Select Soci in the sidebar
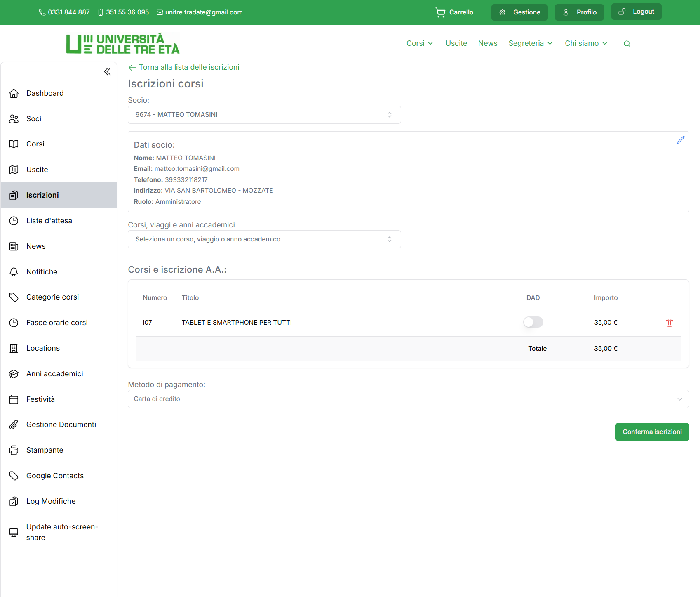Image resolution: width=700 pixels, height=597 pixels. point(34,119)
